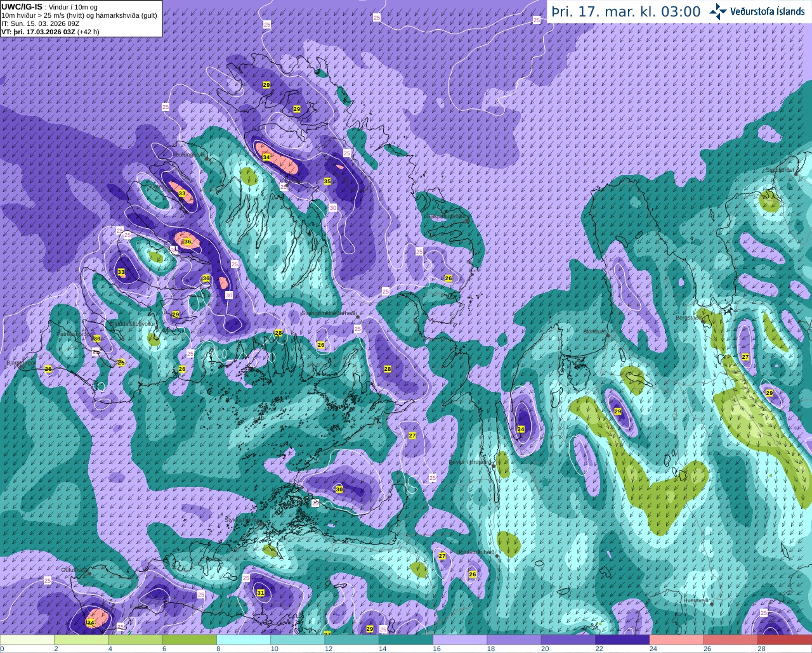Click the Hveravellir station label

(x=696, y=600)
